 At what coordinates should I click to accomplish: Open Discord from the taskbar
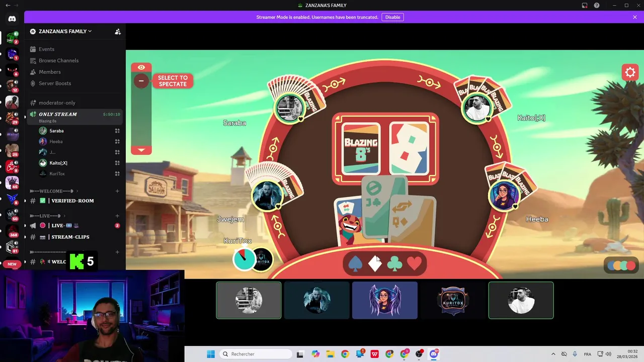click(x=434, y=354)
